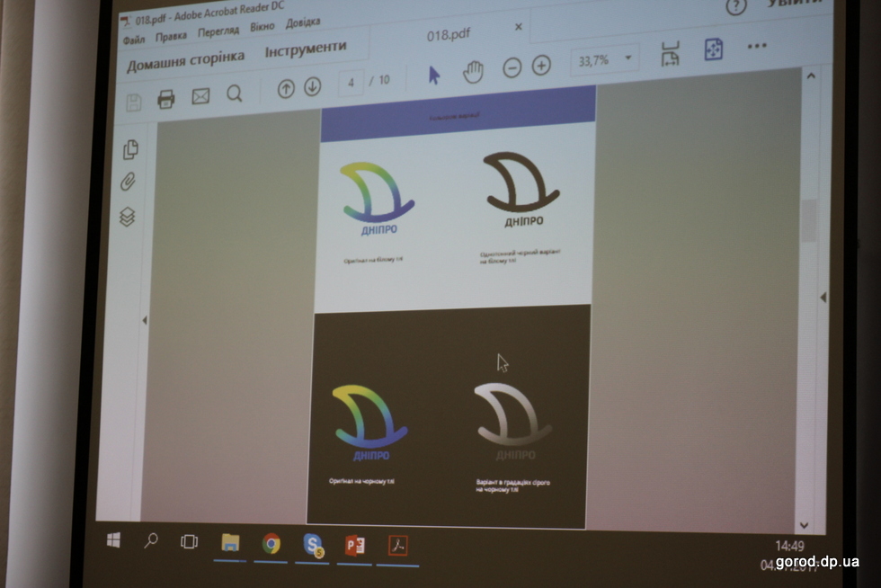Click the fit full page icon
The image size is (881, 588).
point(714,49)
